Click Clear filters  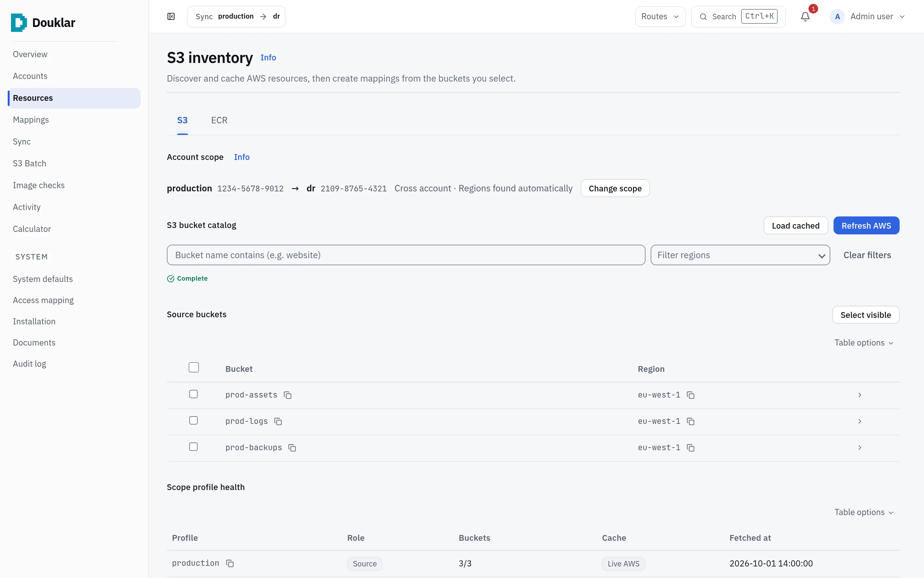(867, 255)
